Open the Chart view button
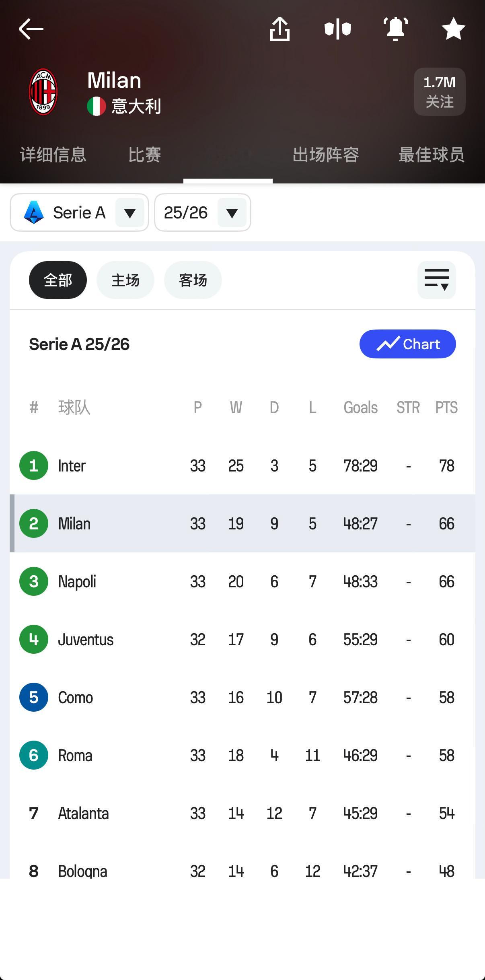This screenshot has width=485, height=980. 407,344
